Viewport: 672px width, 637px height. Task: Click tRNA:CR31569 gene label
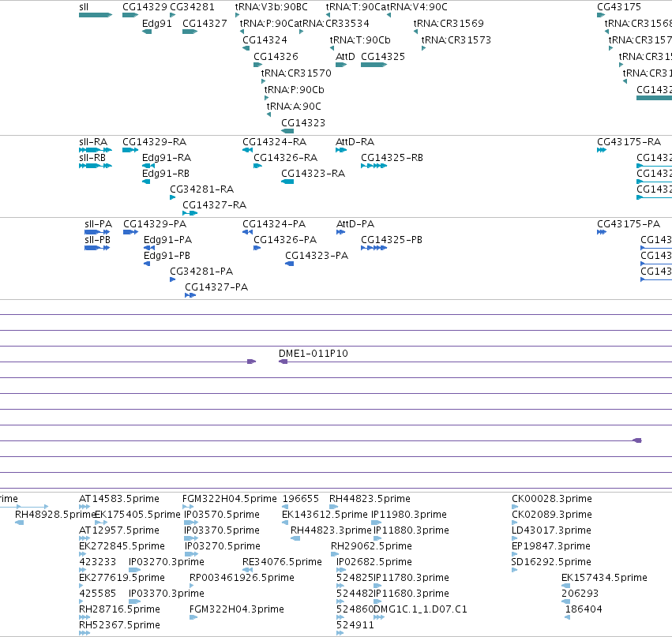(449, 23)
